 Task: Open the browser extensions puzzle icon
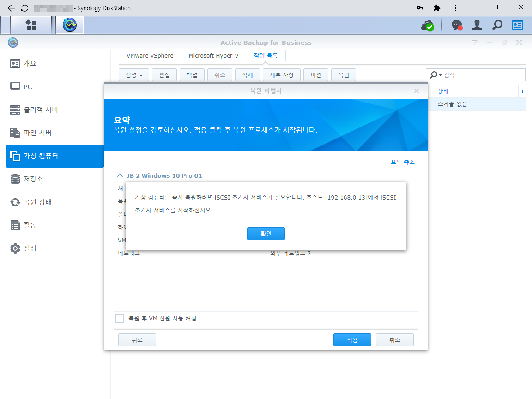coord(437,7)
